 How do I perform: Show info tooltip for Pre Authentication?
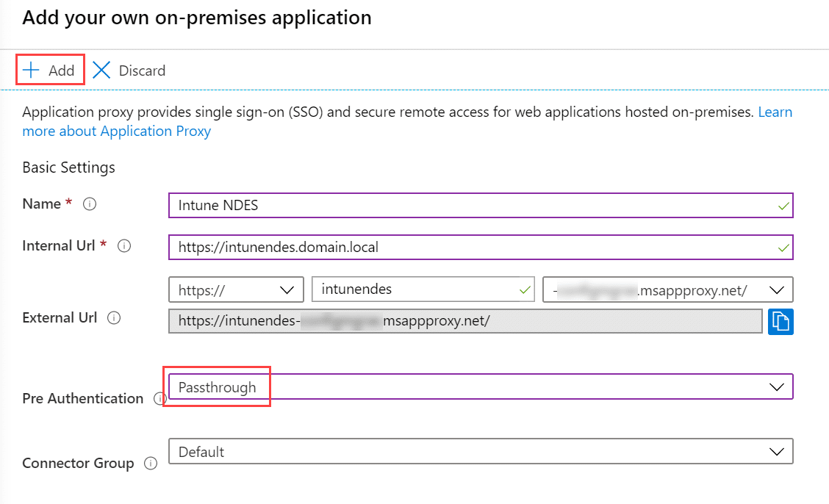(x=159, y=398)
